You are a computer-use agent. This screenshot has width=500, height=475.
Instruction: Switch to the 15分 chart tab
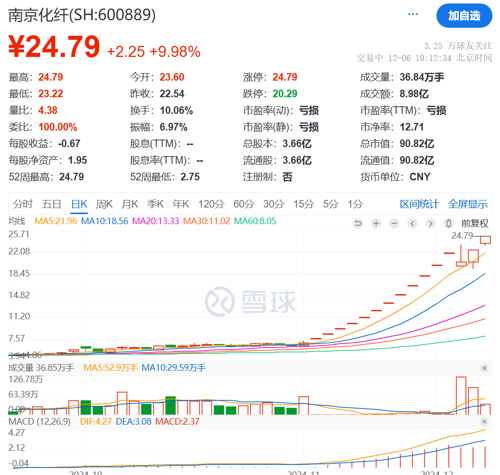click(304, 204)
